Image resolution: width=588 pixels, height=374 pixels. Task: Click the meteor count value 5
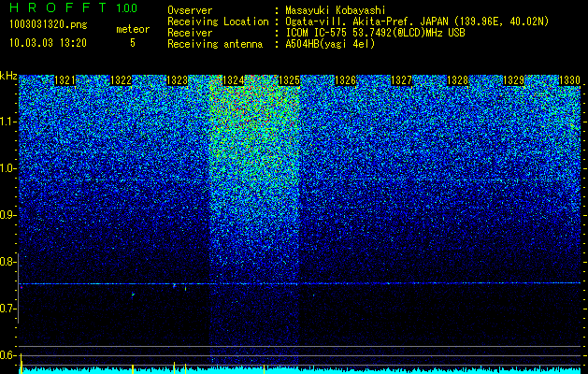coord(133,43)
